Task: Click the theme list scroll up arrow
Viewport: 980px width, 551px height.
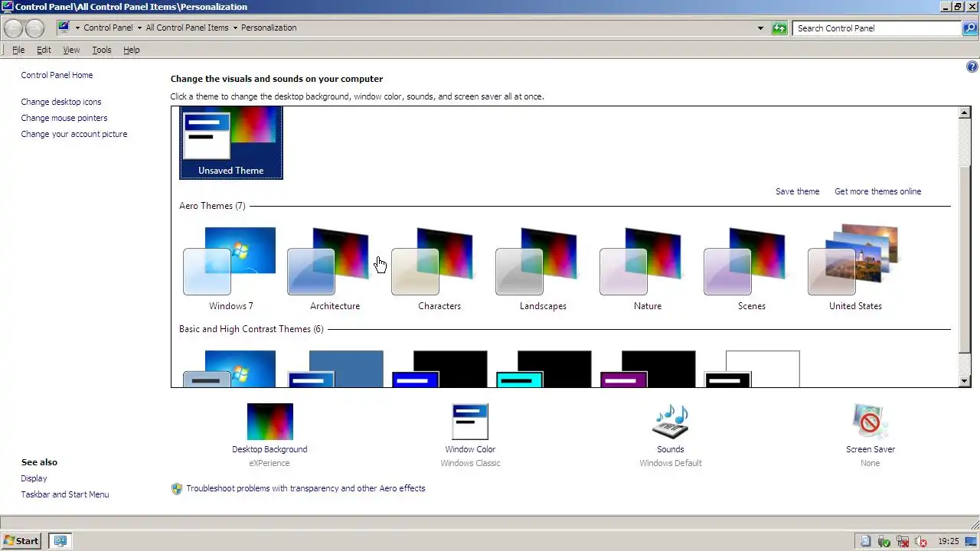Action: tap(965, 113)
